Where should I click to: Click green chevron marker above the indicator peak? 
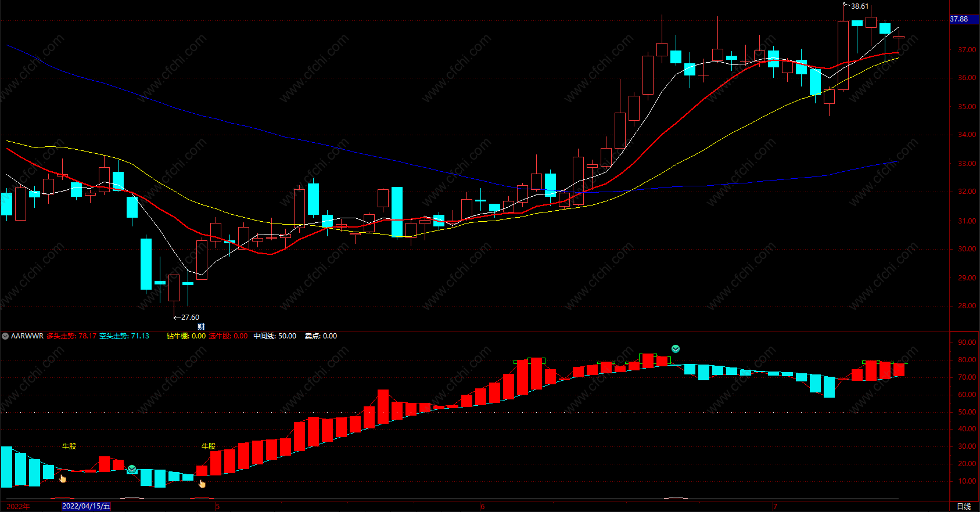click(x=676, y=349)
